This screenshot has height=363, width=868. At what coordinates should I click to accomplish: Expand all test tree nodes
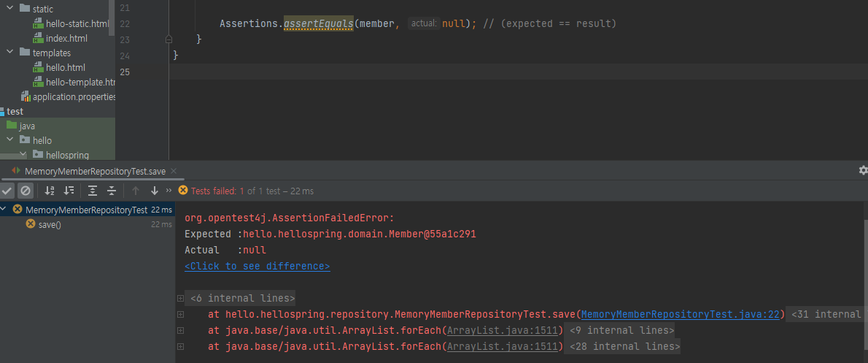coord(93,191)
